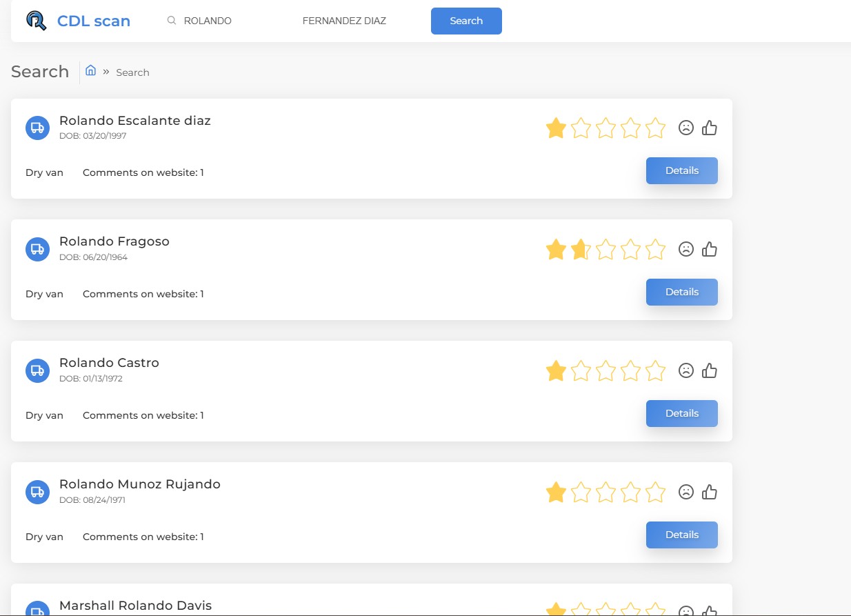This screenshot has width=851, height=616.
Task: Open Details for Rolando Munoz Rujando
Action: [x=681, y=535]
